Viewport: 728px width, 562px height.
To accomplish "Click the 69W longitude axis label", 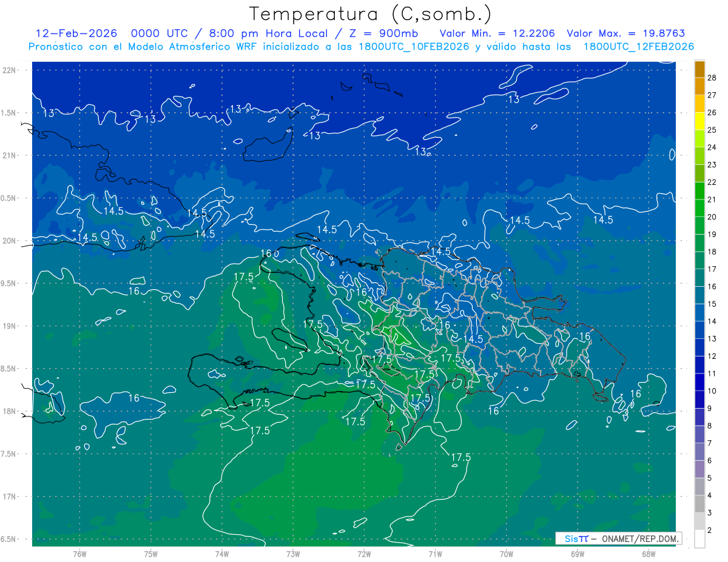I will pyautogui.click(x=578, y=554).
